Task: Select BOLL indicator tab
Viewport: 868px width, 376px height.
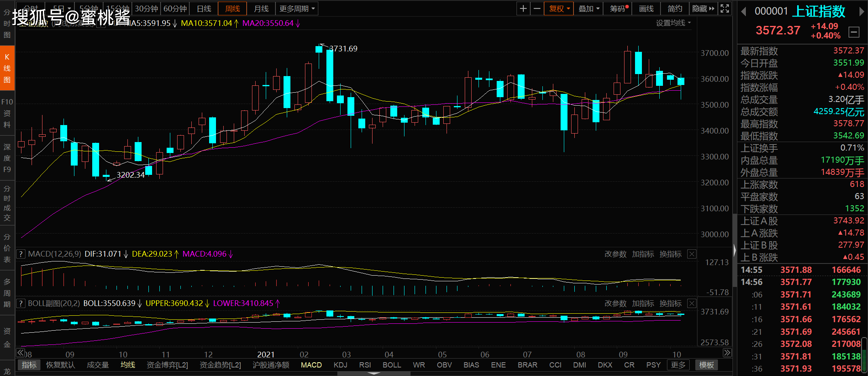Action: point(392,365)
